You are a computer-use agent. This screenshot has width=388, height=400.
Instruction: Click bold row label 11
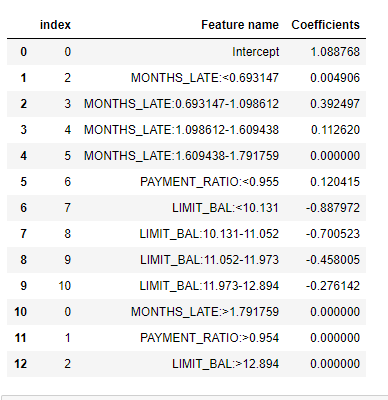click(x=21, y=338)
